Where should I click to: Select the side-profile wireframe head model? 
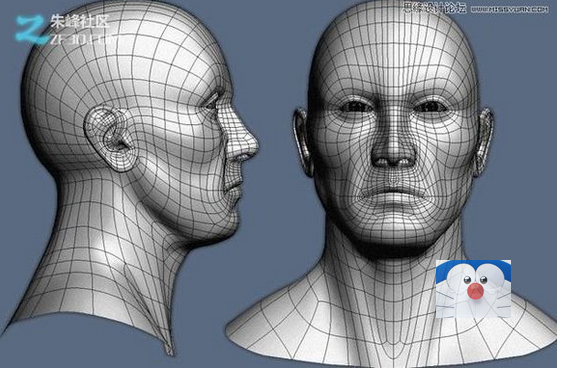tap(131, 179)
